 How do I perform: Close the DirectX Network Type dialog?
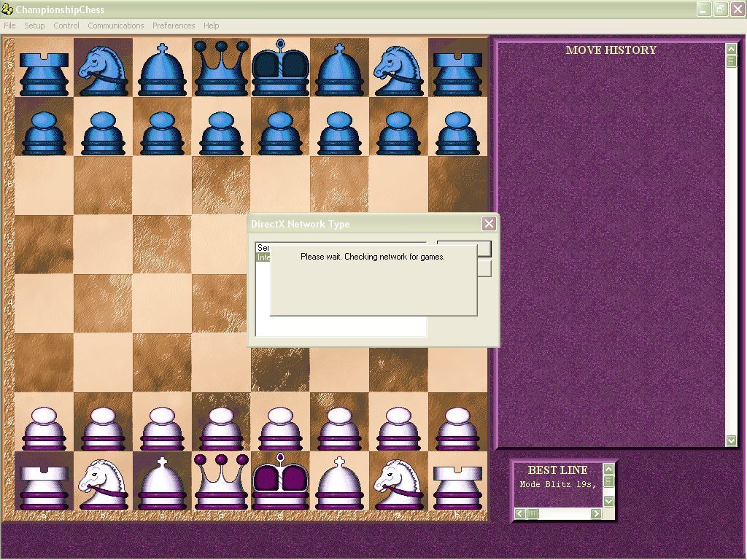point(489,224)
